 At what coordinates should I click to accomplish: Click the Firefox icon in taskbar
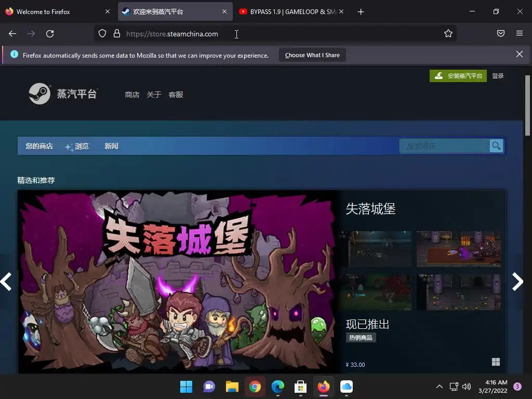[x=324, y=387]
